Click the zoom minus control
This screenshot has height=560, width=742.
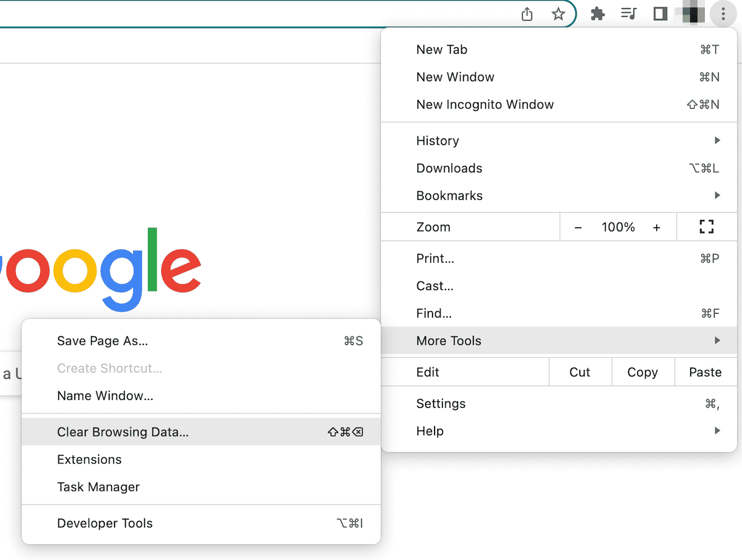point(578,227)
